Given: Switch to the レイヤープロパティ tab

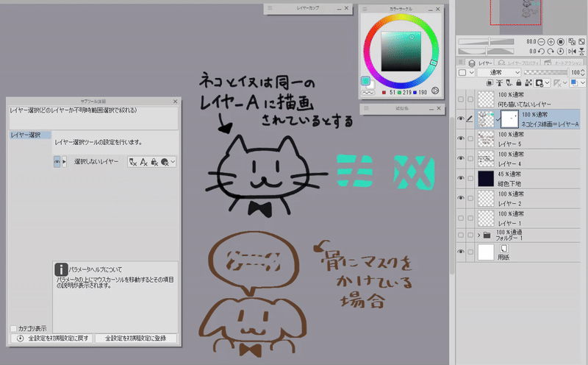Looking at the screenshot, I should (518, 63).
